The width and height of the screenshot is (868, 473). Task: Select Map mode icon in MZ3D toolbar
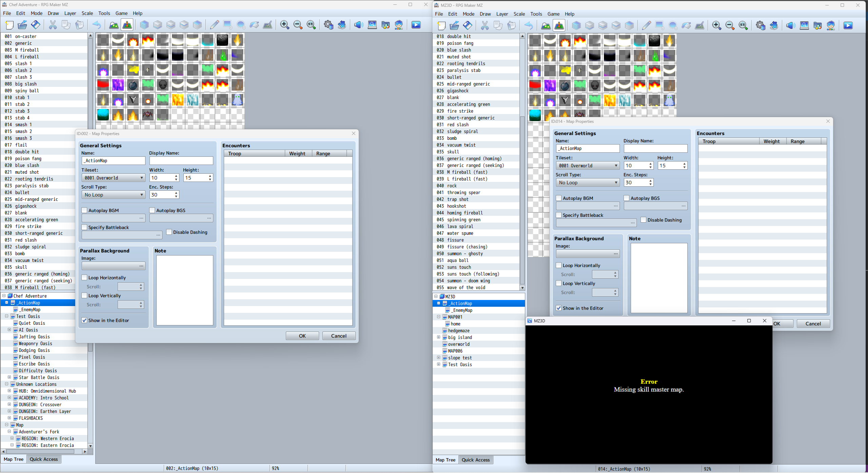tap(546, 25)
